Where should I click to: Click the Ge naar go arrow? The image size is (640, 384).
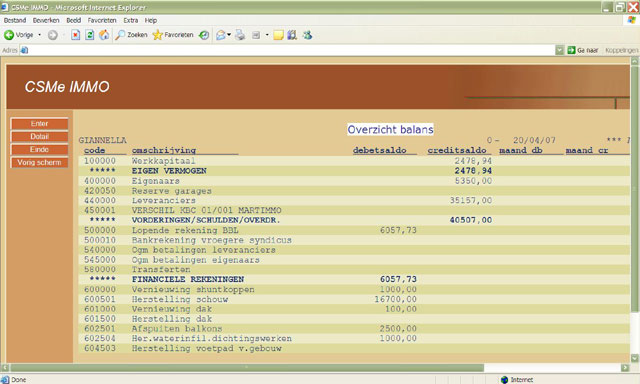tap(583, 50)
